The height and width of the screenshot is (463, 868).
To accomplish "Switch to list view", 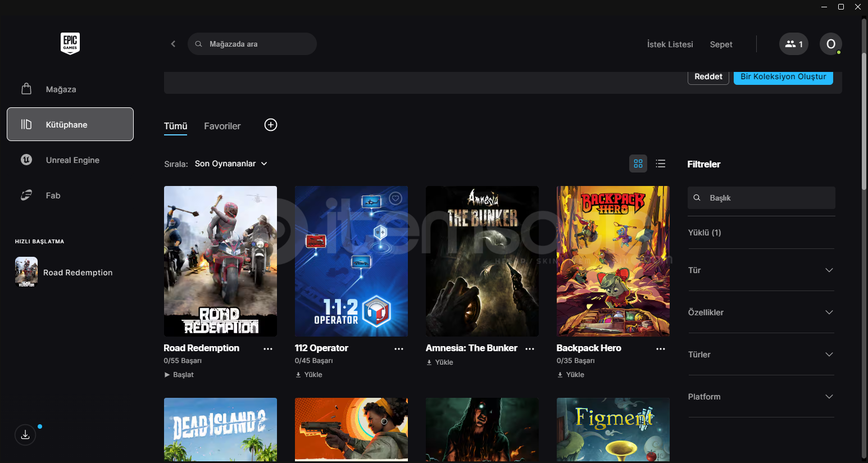I will click(x=661, y=164).
